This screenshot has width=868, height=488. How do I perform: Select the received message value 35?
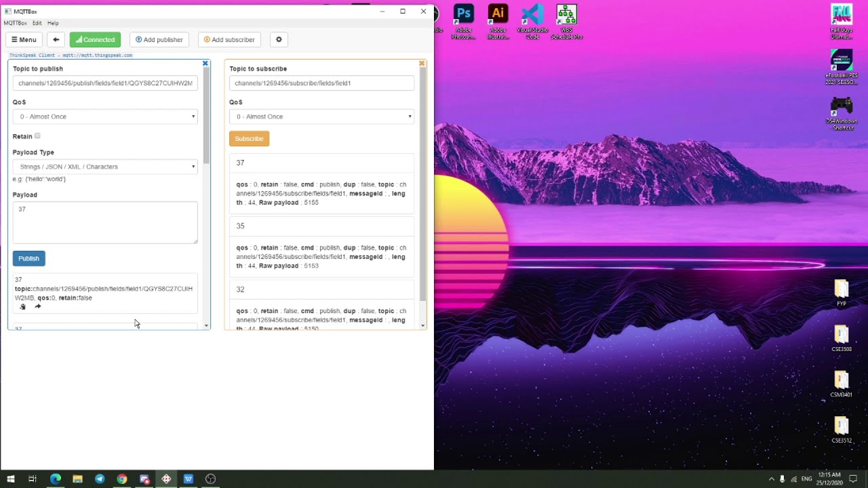[240, 226]
